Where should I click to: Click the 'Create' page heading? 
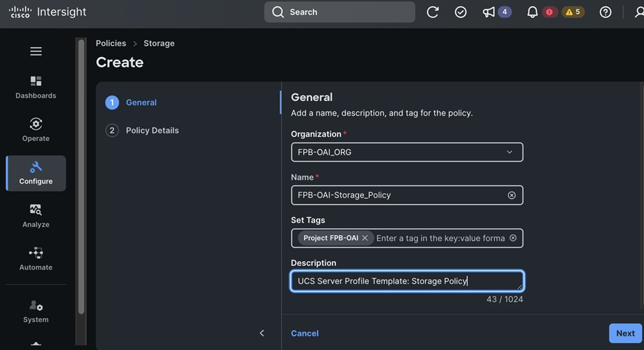coord(120,63)
